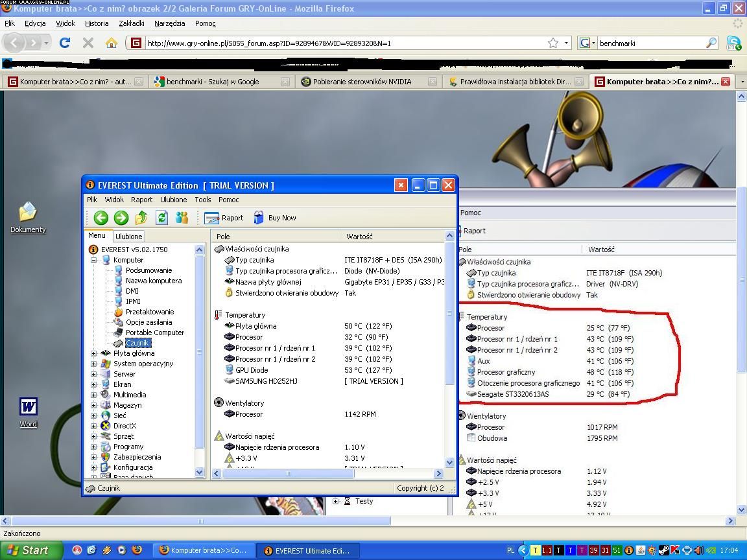The image size is (747, 560).
Task: Click the green back arrow in EVEREST toolbar
Action: [101, 218]
